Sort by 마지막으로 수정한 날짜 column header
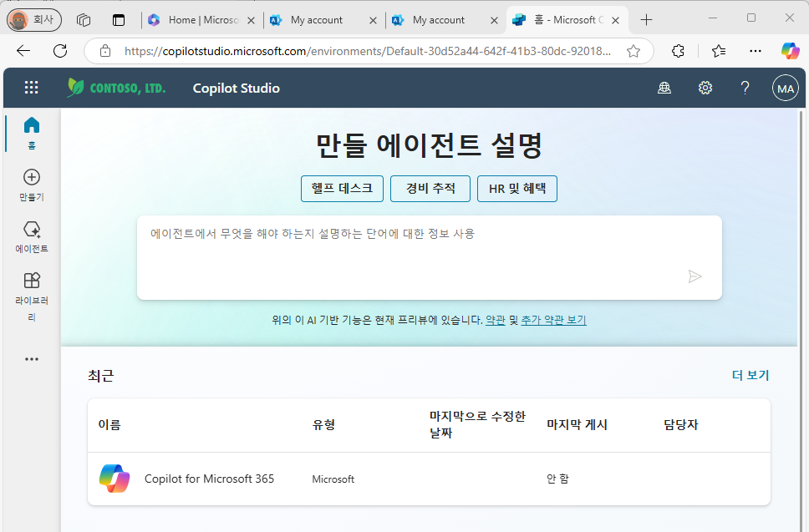The height and width of the screenshot is (532, 809). 478,424
